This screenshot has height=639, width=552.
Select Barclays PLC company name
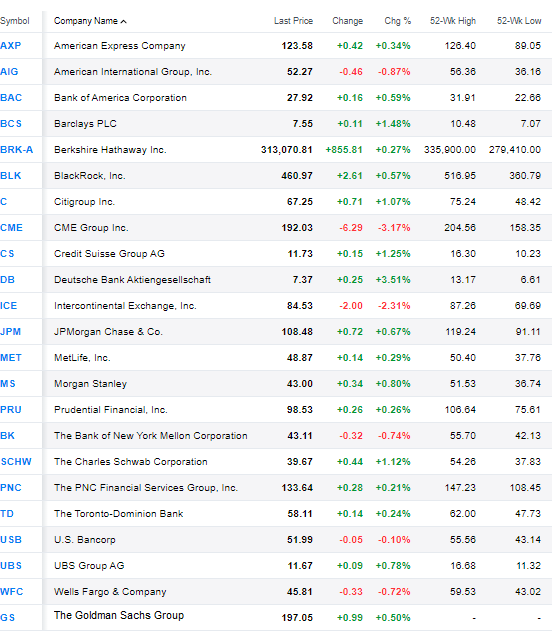point(85,124)
